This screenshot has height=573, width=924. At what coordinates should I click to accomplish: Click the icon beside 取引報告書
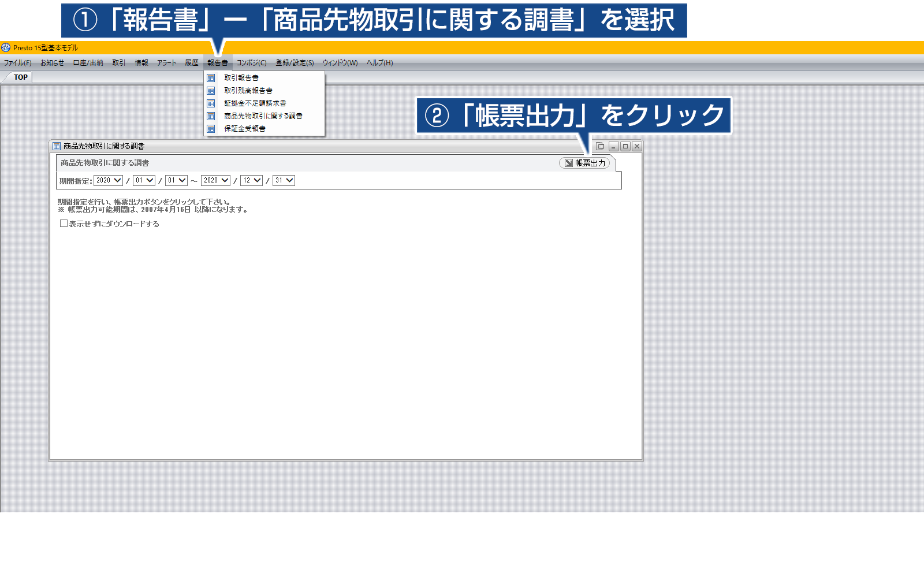pyautogui.click(x=211, y=78)
